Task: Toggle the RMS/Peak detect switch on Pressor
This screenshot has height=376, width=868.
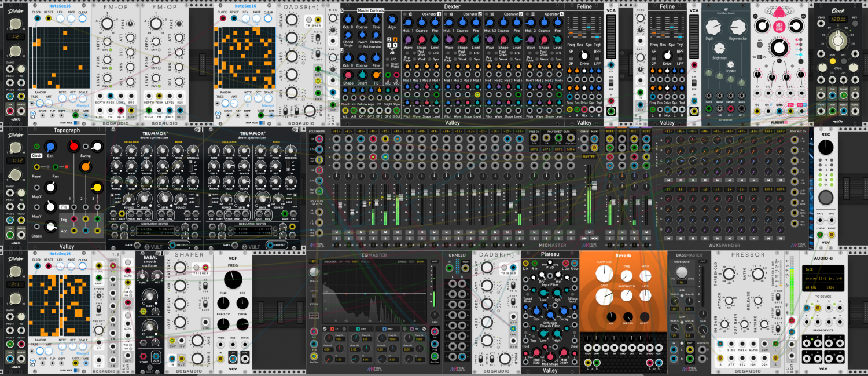Action: coord(777,312)
